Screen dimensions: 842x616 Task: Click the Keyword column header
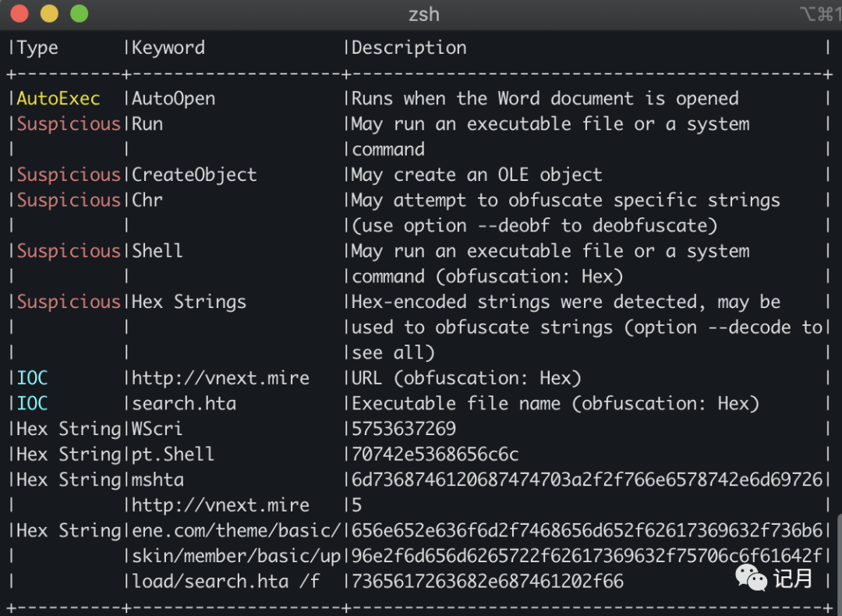pyautogui.click(x=168, y=48)
